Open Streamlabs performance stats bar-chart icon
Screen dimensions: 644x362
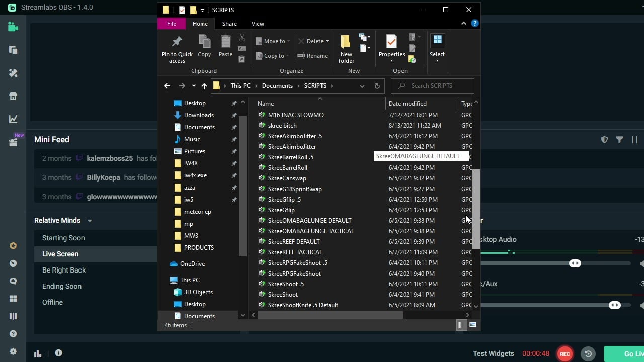38,353
